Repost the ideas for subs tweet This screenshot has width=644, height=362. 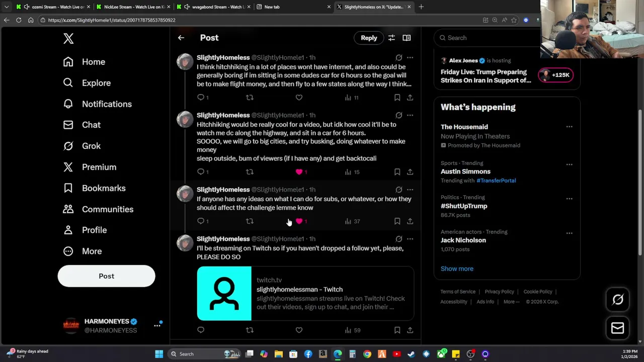click(x=250, y=221)
